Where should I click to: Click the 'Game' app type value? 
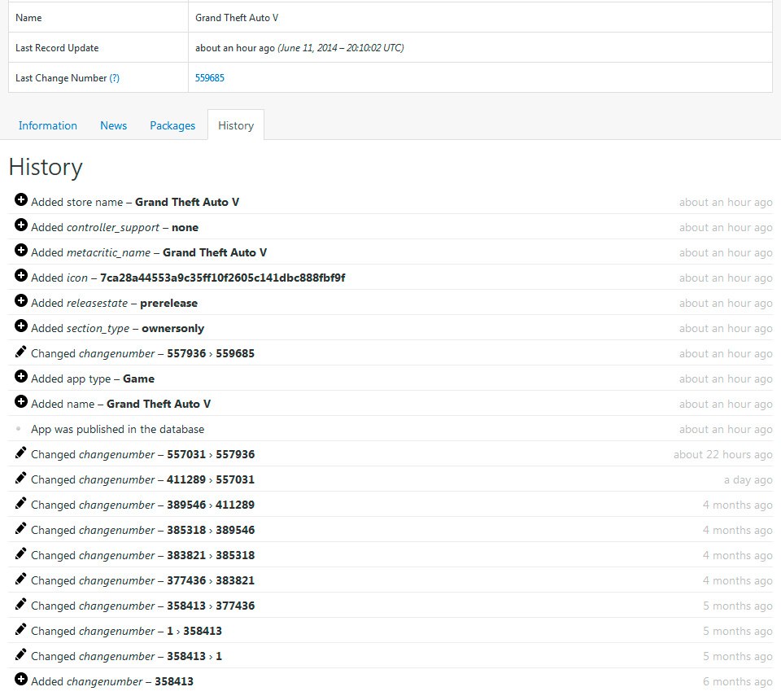(138, 378)
